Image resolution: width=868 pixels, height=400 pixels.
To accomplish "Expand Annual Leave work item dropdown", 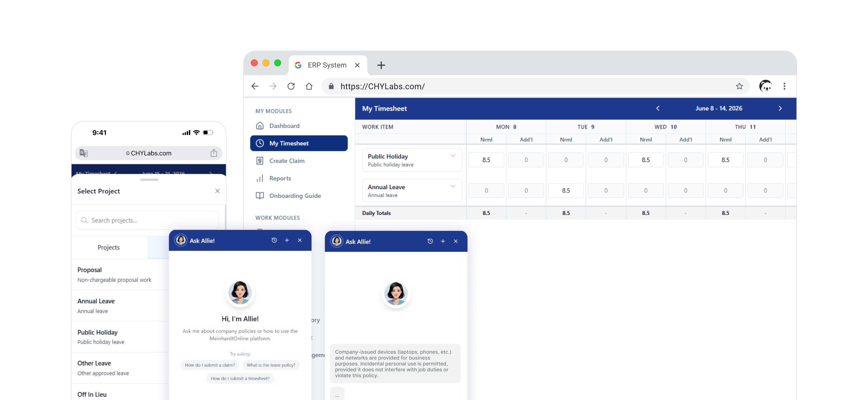I will [x=453, y=186].
